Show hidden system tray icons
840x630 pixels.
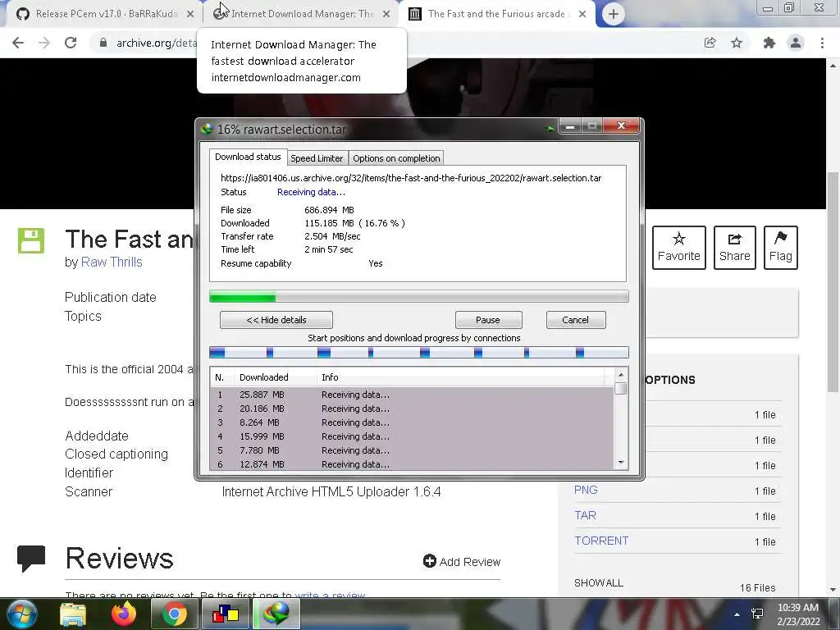(x=737, y=614)
